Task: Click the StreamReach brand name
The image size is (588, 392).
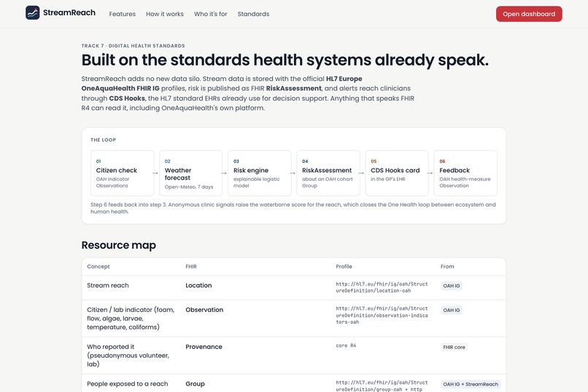Action: pos(69,12)
